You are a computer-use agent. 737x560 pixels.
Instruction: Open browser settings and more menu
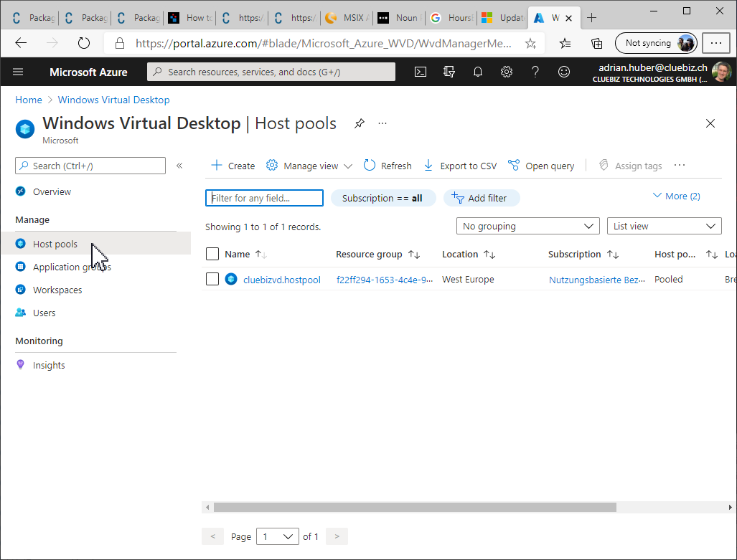[x=716, y=43]
